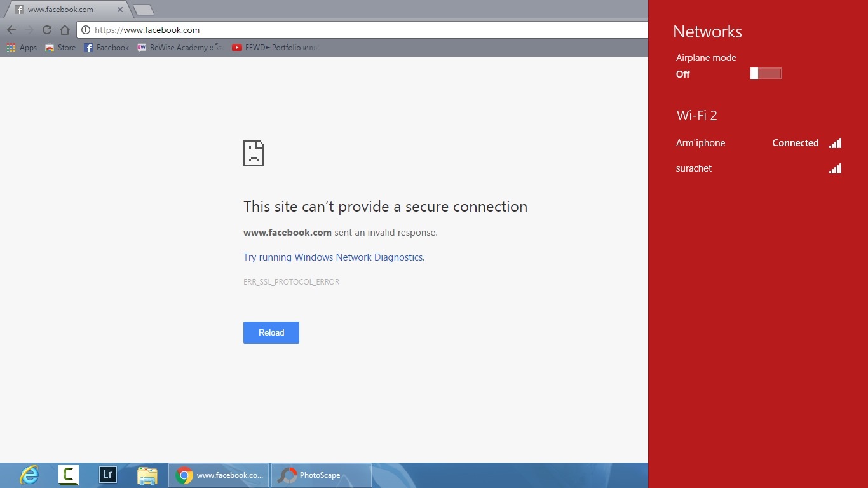
Task: View site information icon in address bar
Action: click(x=86, y=30)
